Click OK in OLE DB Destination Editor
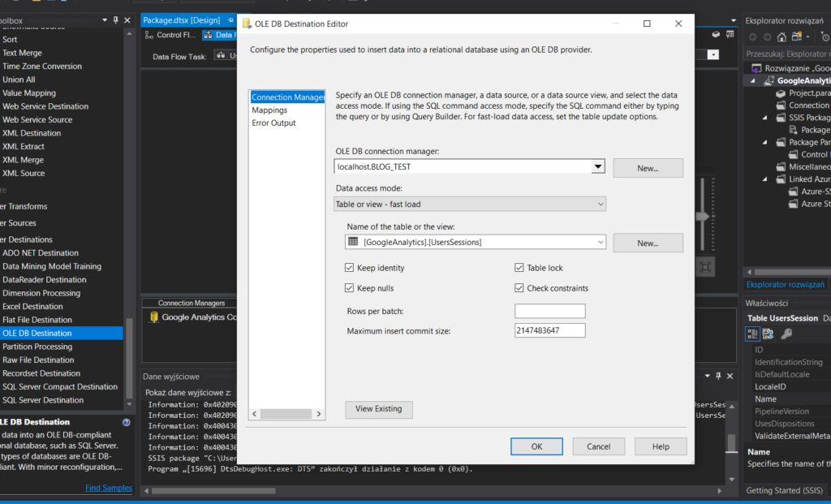This screenshot has height=504, width=831. coord(536,446)
